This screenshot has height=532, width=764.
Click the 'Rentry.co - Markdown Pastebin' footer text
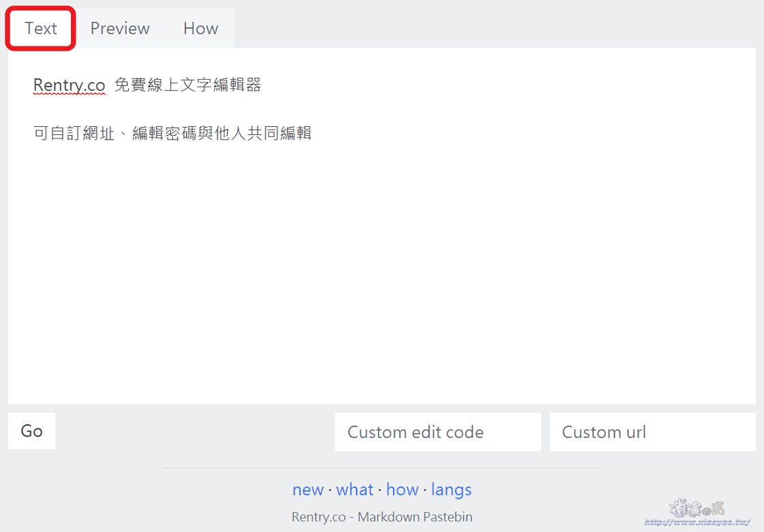pos(382,517)
